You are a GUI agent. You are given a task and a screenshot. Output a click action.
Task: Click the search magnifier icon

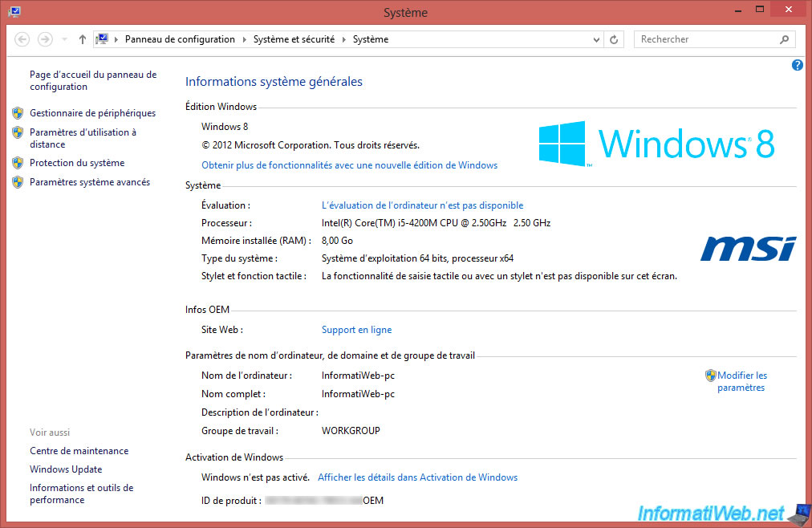click(784, 39)
